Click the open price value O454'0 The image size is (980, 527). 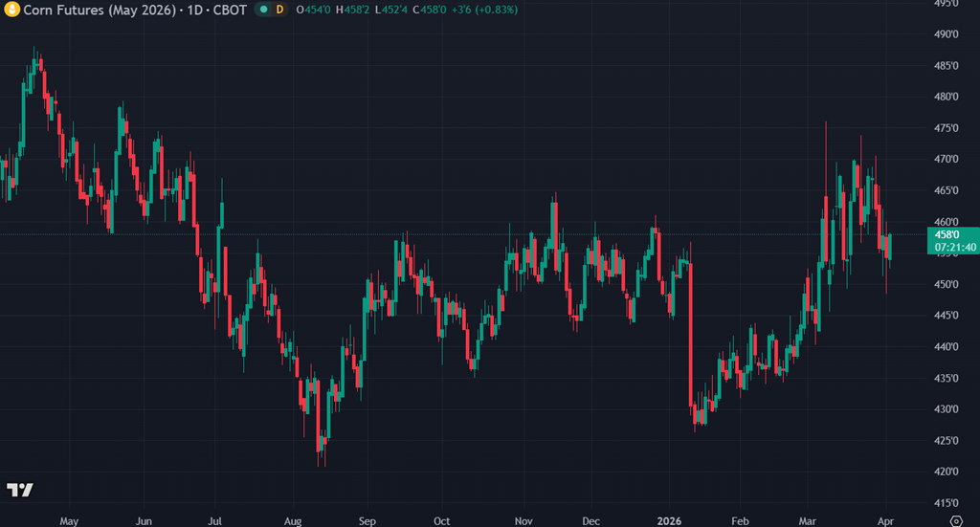click(x=314, y=9)
